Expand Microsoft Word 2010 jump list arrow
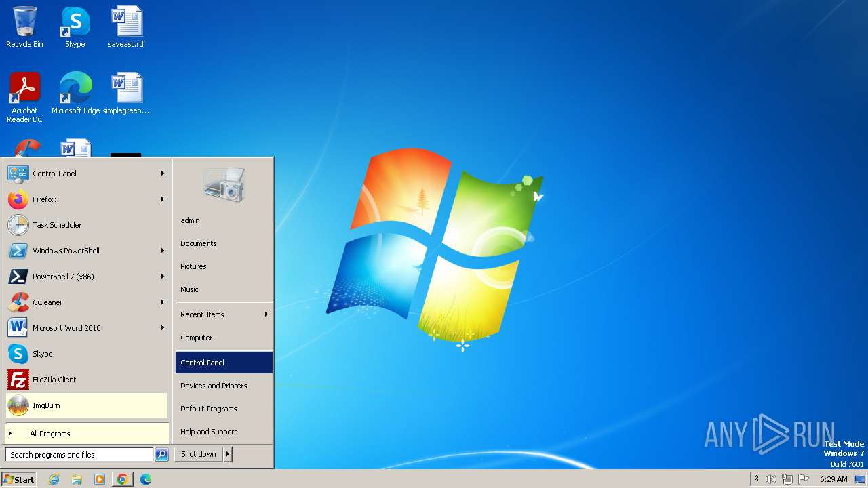868x488 pixels. pos(163,328)
